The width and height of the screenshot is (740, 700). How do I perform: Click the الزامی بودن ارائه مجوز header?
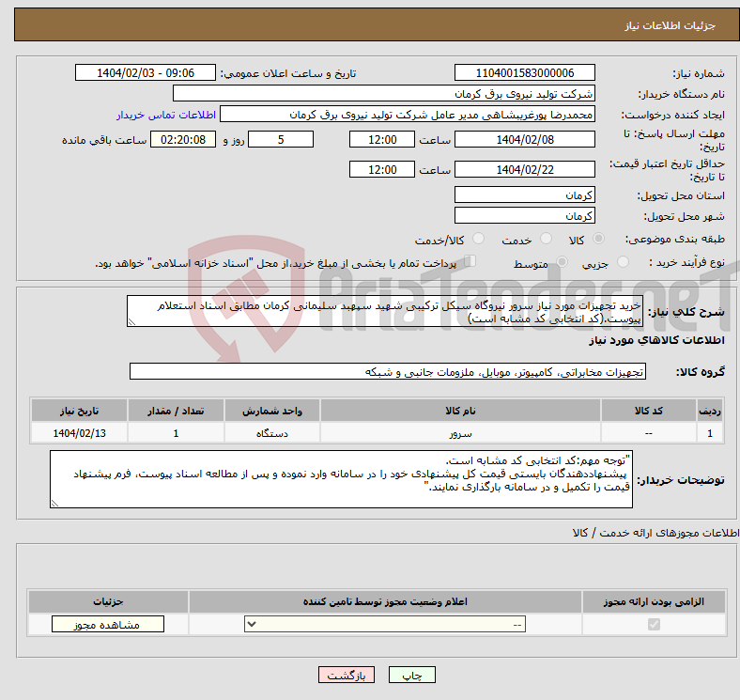(654, 601)
